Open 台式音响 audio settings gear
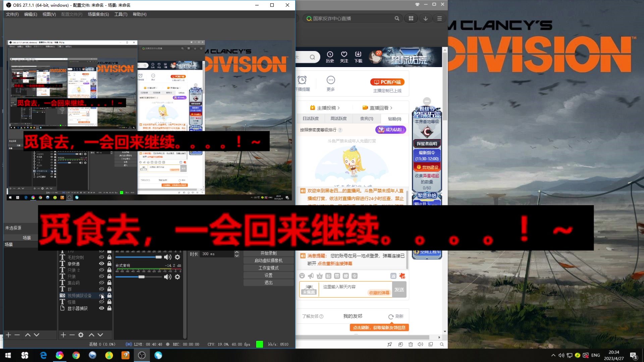The width and height of the screenshot is (644, 362). pyautogui.click(x=177, y=277)
